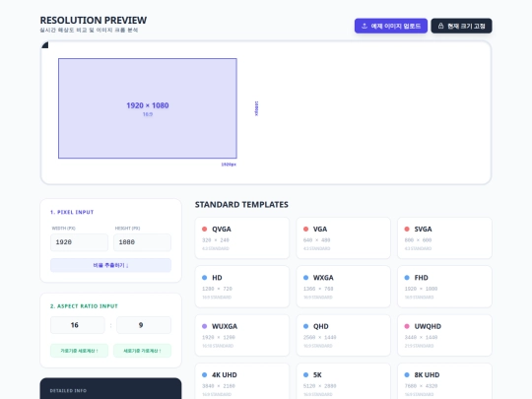Focus the aspect ratio field showing 9
532x399 pixels.
pos(144,325)
